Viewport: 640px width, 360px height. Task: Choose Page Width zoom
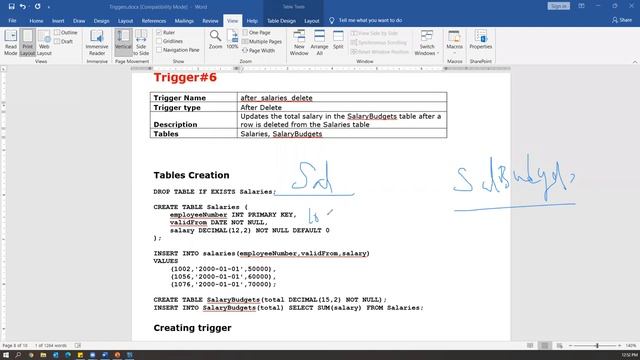click(258, 50)
